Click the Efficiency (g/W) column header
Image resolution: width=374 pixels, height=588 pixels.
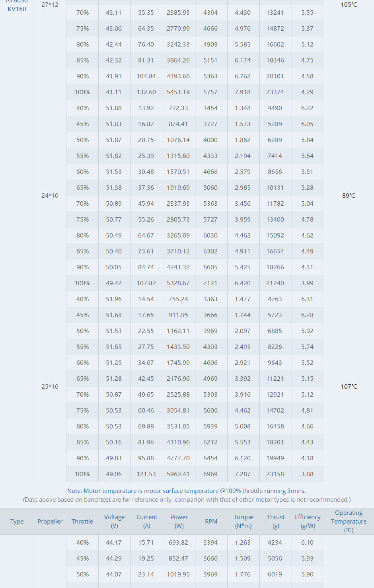click(x=308, y=521)
